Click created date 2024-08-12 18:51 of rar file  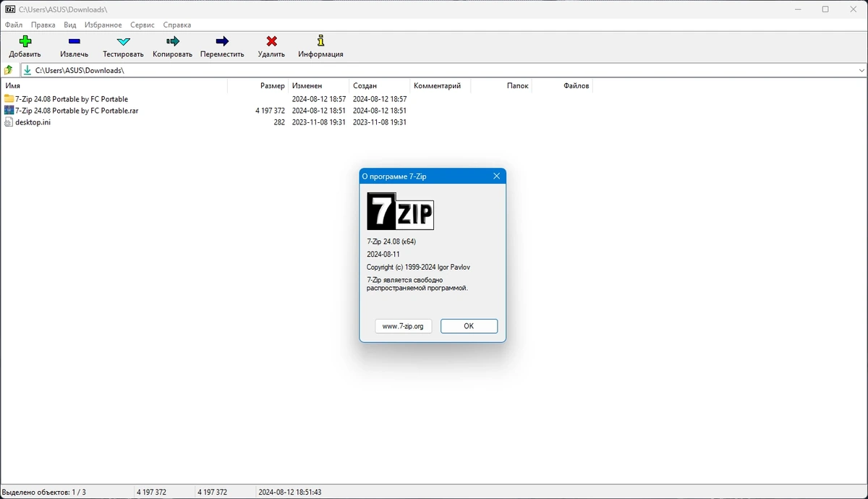[x=380, y=111]
